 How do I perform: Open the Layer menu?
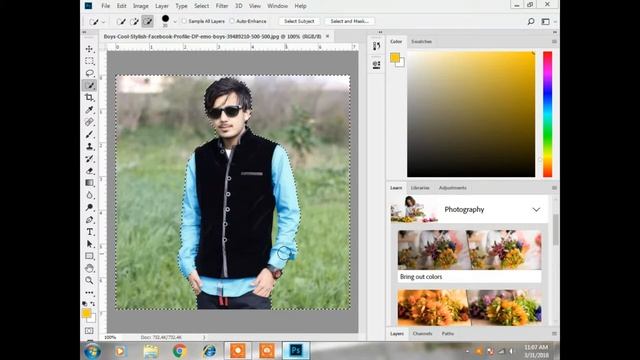pyautogui.click(x=162, y=6)
